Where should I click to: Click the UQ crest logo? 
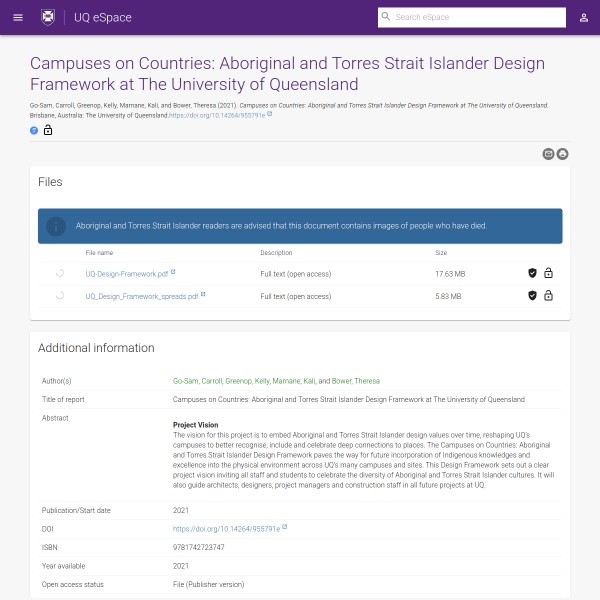coord(48,17)
